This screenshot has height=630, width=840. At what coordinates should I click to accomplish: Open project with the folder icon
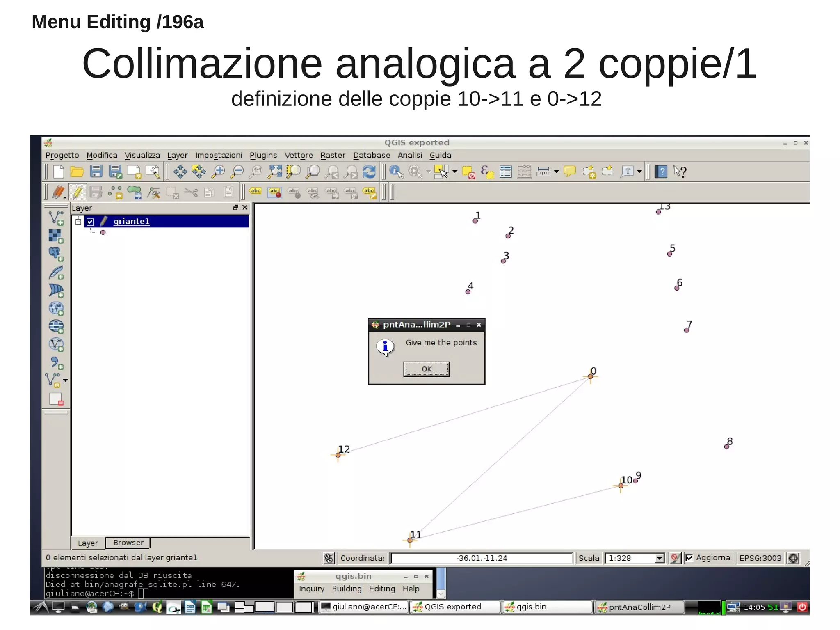(x=77, y=172)
